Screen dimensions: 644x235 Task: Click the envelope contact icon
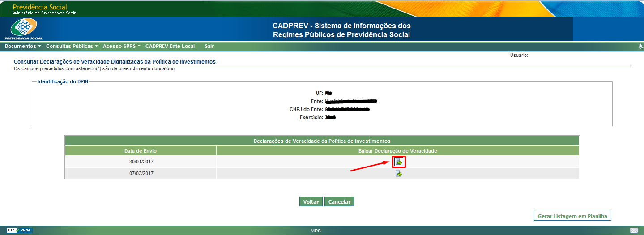pyautogui.click(x=634, y=231)
